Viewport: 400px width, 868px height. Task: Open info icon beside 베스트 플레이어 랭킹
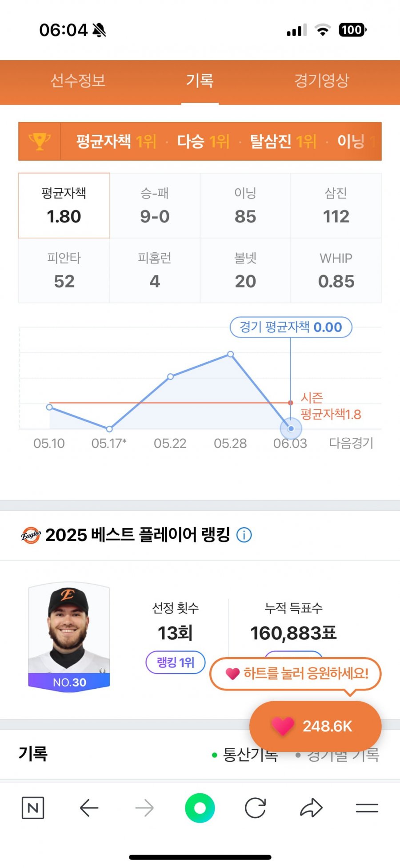tap(244, 535)
